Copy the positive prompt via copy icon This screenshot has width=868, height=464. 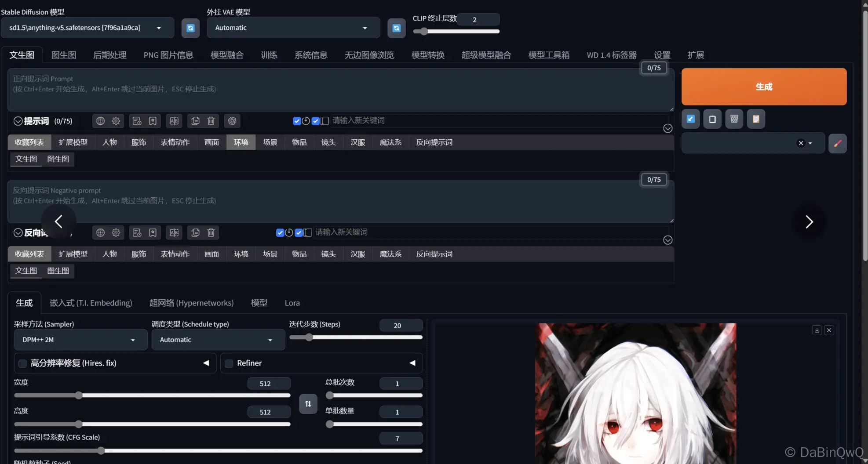coord(196,121)
